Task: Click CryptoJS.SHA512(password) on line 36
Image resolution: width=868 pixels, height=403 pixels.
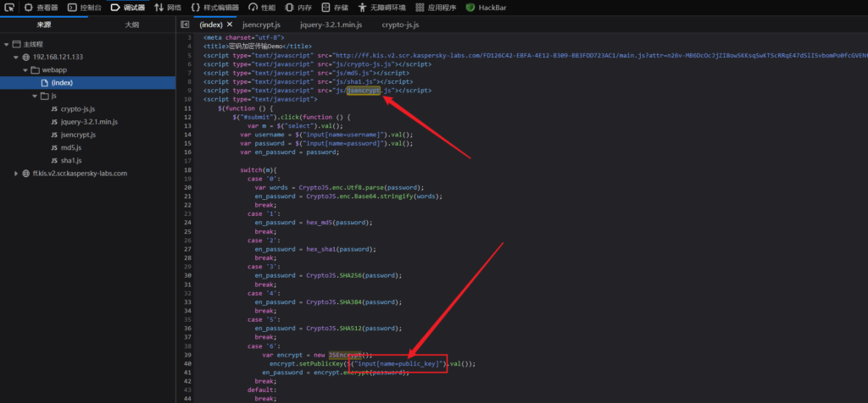Action: click(354, 328)
